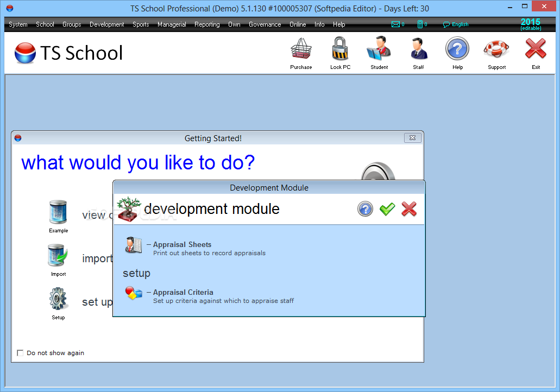Viewport: 560px width, 392px height.
Task: Click the Appraisal Sheets icon
Action: tap(134, 245)
